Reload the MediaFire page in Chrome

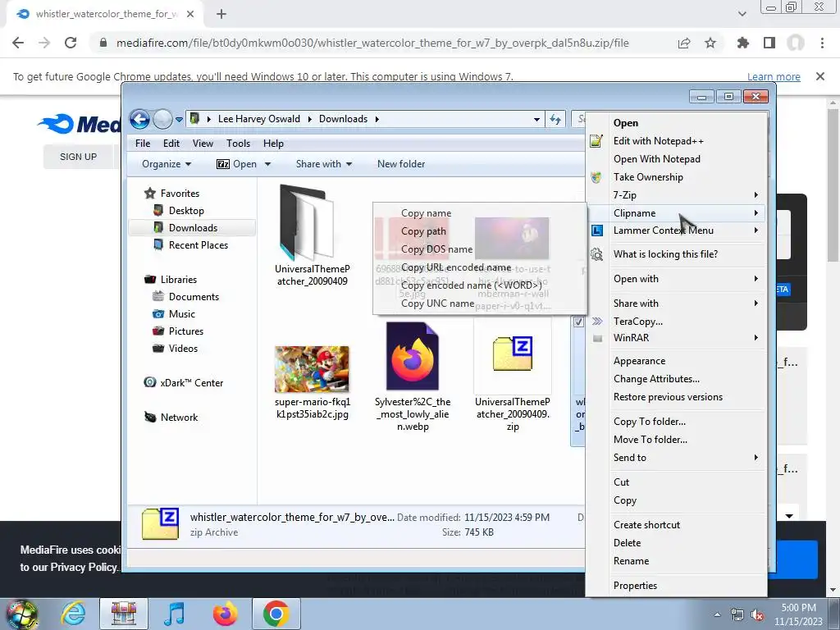[x=71, y=43]
